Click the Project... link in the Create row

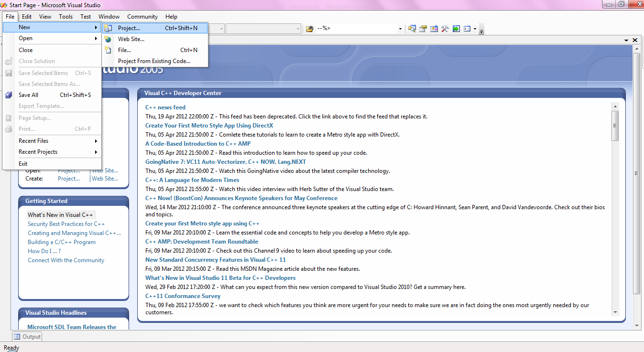pos(69,179)
